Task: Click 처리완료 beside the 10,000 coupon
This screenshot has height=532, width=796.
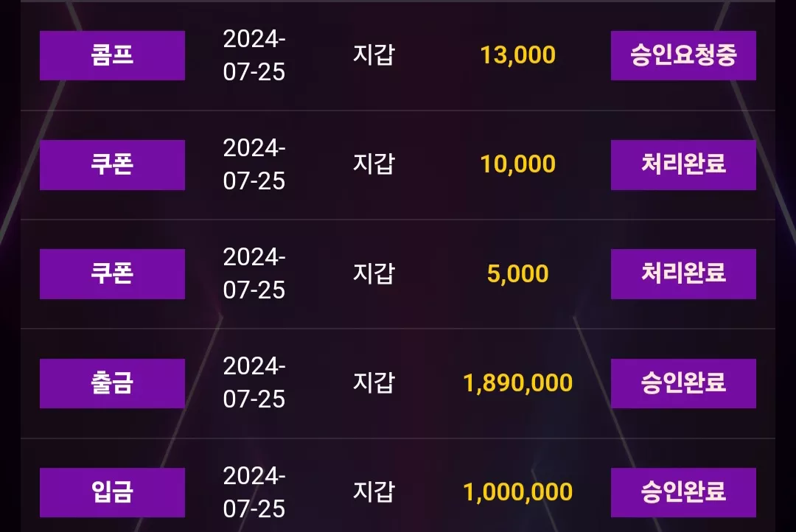Action: 683,165
